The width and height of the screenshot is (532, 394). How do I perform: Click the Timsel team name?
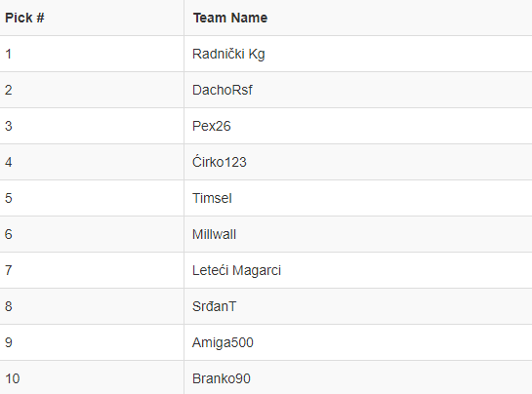(212, 198)
